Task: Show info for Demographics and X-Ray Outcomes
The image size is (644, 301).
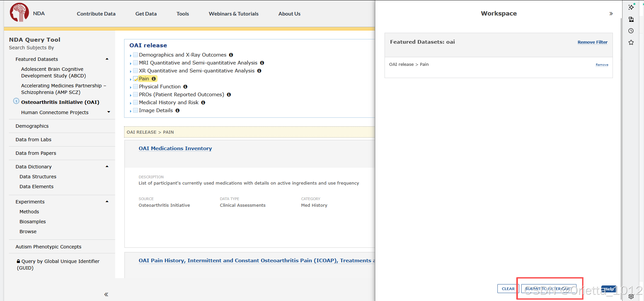Action: [231, 55]
